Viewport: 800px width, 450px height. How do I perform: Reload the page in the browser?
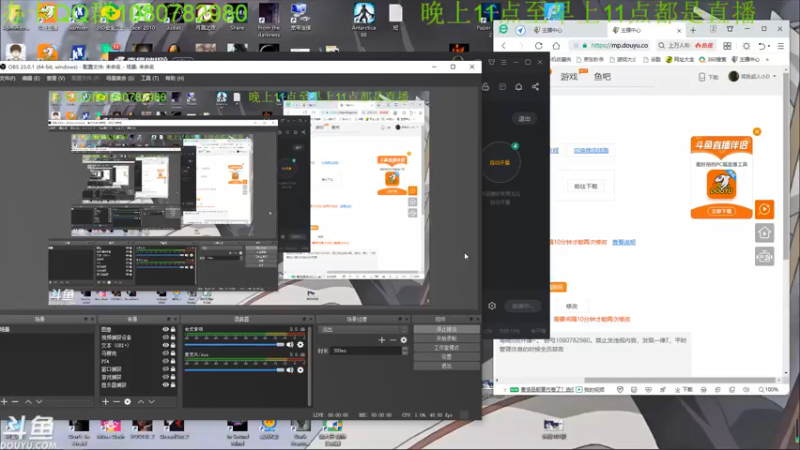point(538,46)
